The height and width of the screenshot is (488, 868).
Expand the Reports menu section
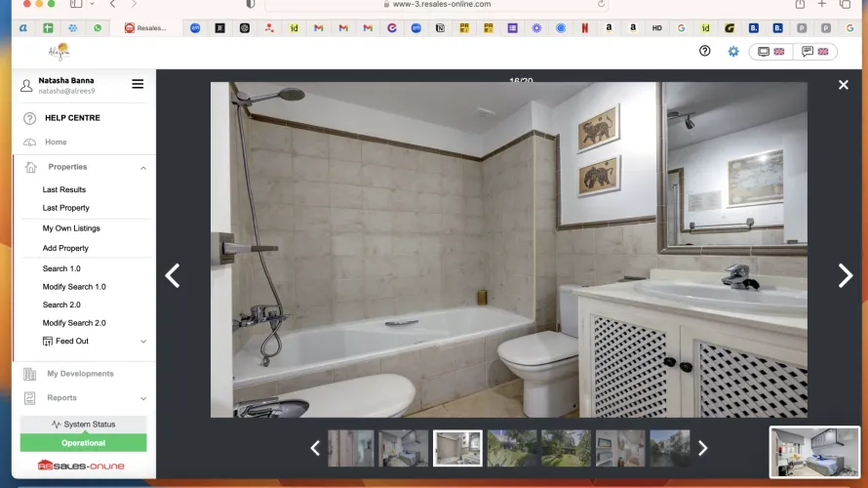(143, 398)
